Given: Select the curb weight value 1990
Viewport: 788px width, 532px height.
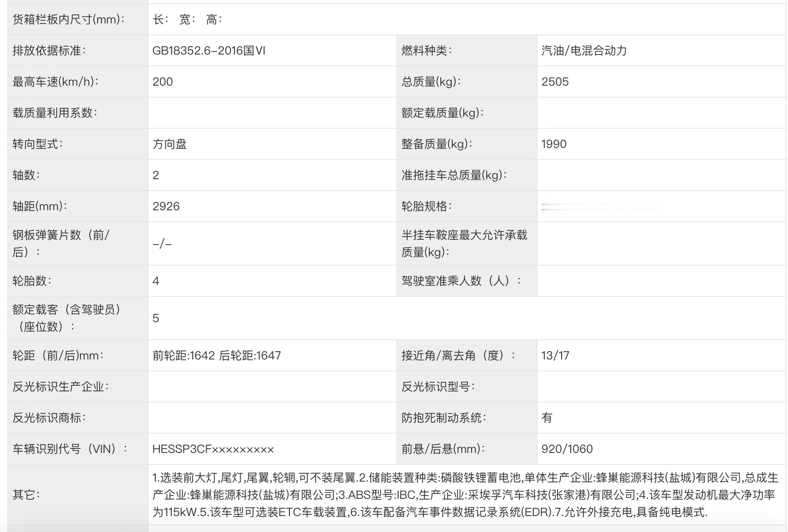Looking at the screenshot, I should (x=553, y=144).
